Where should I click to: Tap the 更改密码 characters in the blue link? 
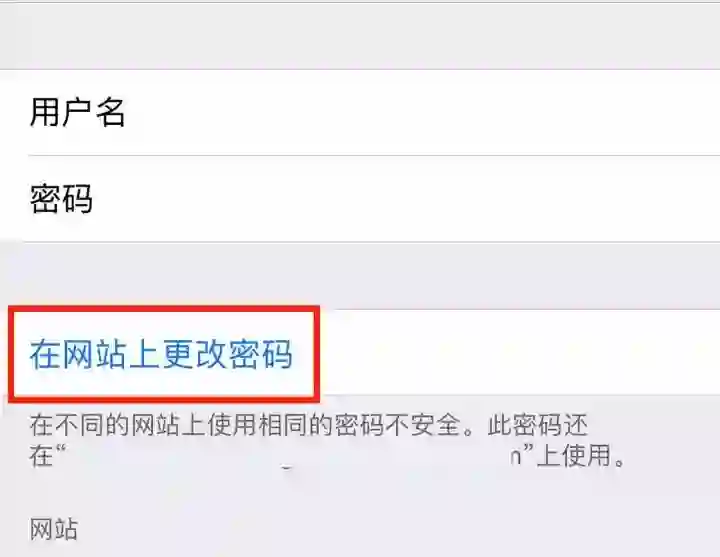[227, 354]
